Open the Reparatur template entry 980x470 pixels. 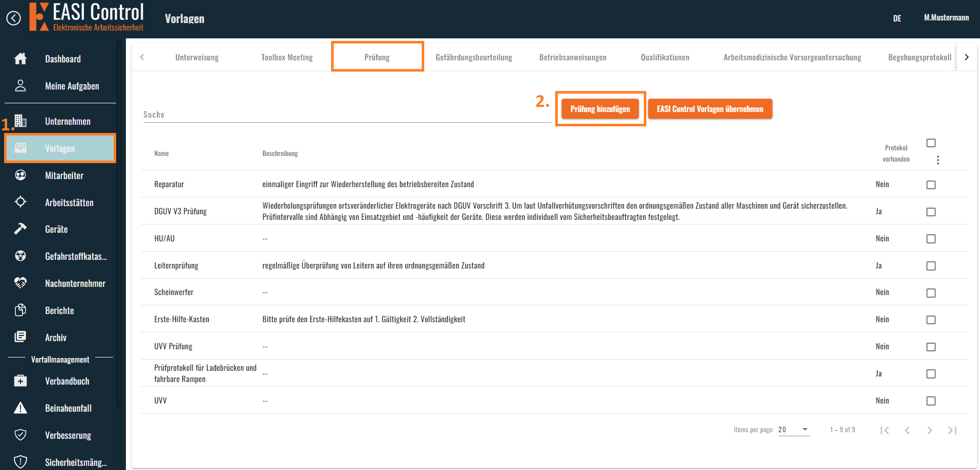point(169,184)
